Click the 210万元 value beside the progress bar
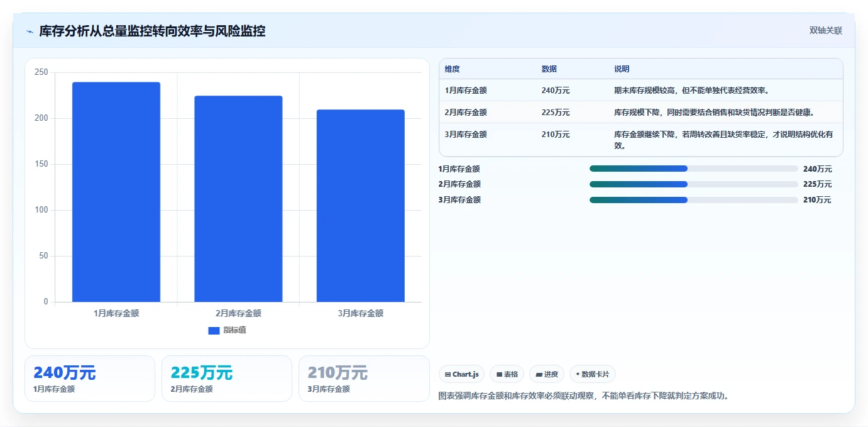868x427 pixels. pos(817,200)
